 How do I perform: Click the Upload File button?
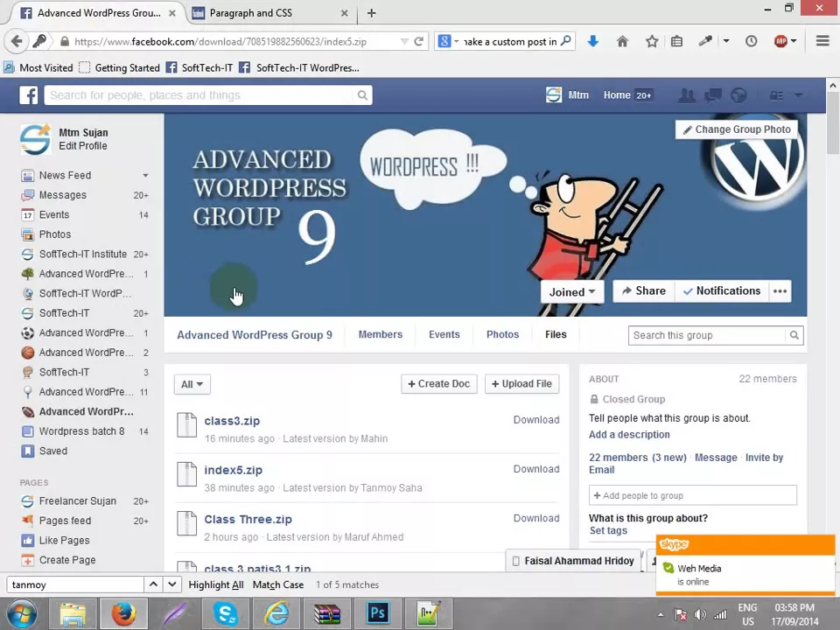pyautogui.click(x=521, y=383)
